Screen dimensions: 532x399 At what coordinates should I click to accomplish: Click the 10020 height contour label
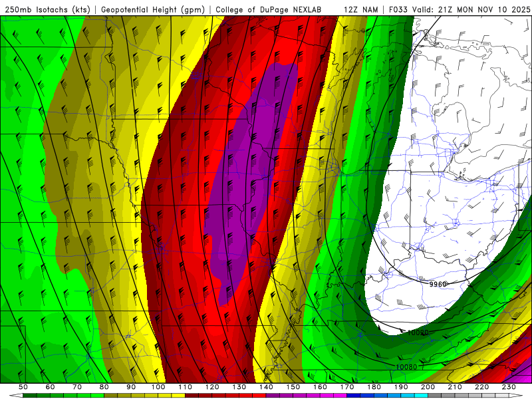418,332
